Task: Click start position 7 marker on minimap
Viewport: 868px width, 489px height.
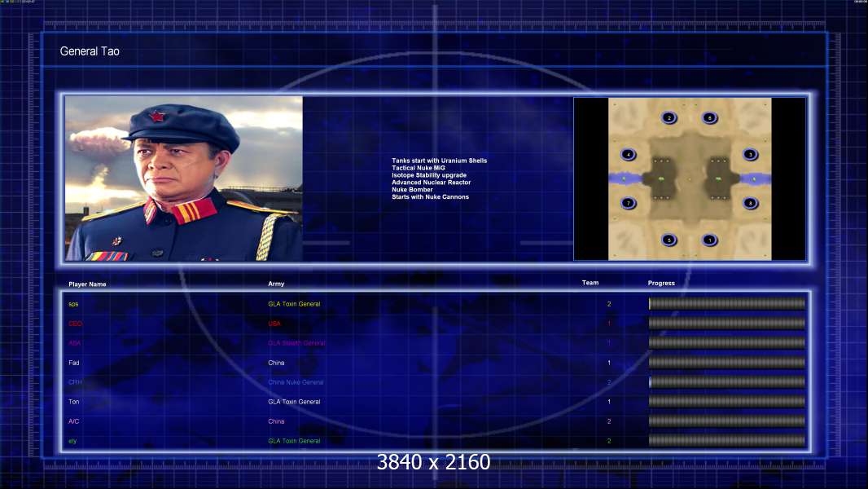Action: pyautogui.click(x=629, y=203)
